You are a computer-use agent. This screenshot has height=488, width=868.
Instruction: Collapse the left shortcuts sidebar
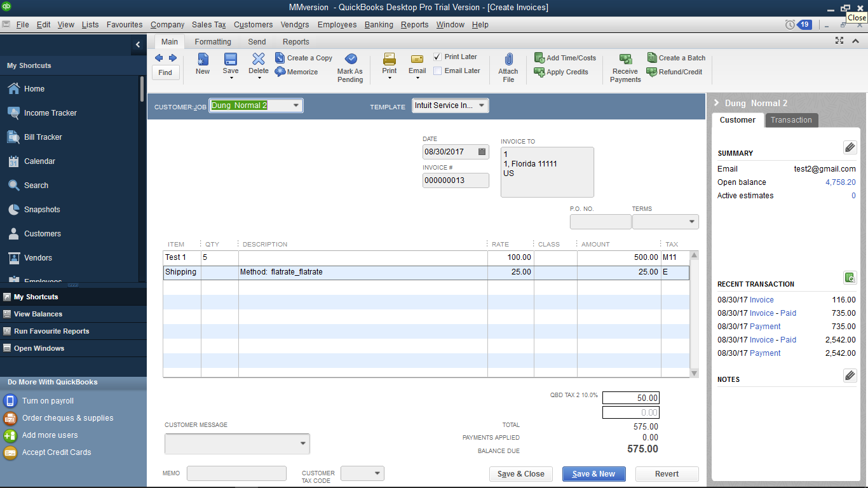[x=138, y=44]
